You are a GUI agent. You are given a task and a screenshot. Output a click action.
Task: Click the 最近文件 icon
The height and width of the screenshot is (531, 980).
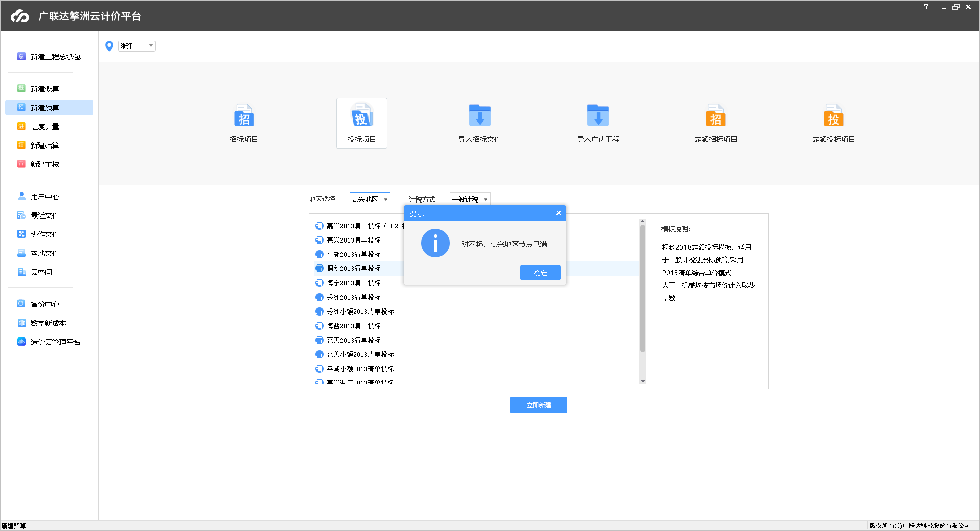coord(21,215)
